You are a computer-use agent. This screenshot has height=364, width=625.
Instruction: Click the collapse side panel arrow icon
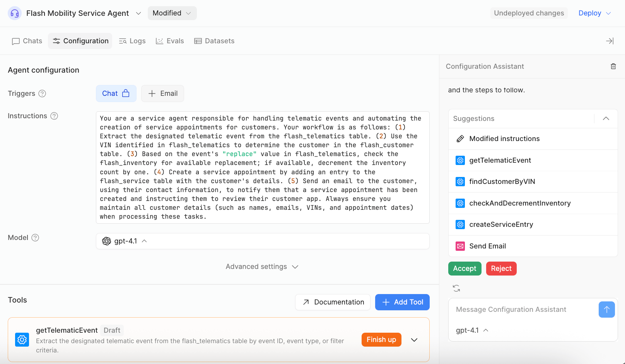coord(610,41)
